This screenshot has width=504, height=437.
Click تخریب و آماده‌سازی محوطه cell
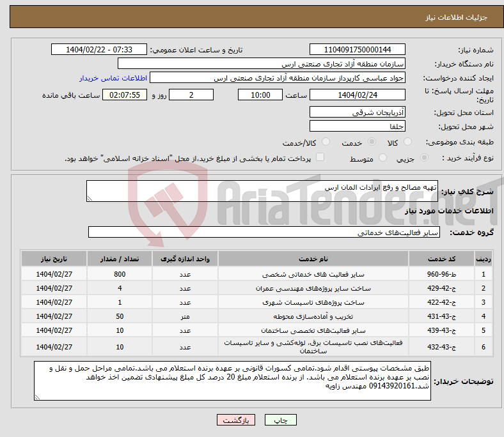point(313,316)
